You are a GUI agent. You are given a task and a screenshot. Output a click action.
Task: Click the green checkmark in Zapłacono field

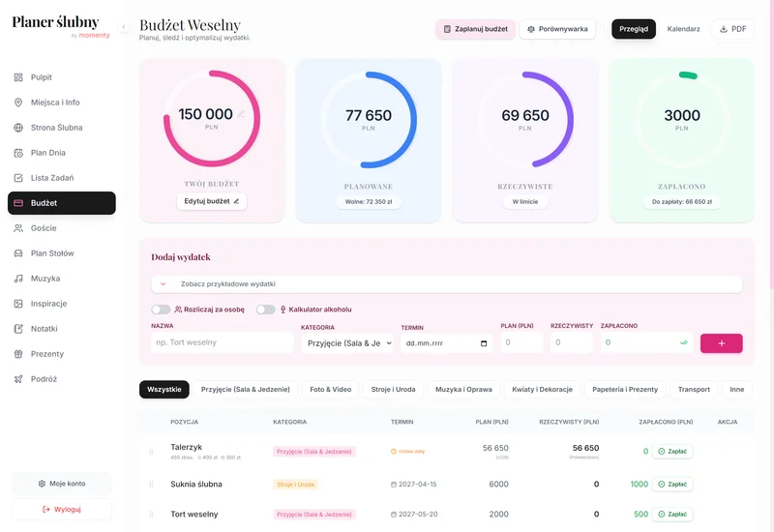(684, 342)
